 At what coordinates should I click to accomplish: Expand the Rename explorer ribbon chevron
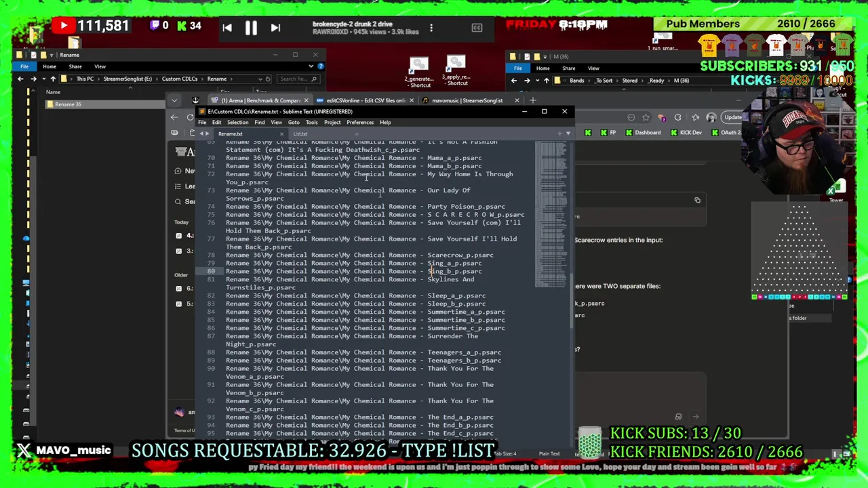(x=311, y=66)
